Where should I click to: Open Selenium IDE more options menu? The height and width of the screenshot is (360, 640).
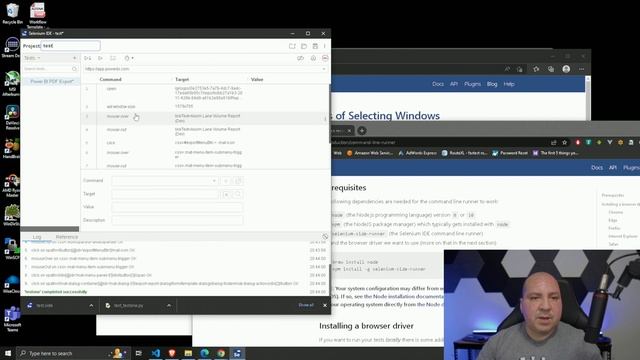pyautogui.click(x=325, y=46)
